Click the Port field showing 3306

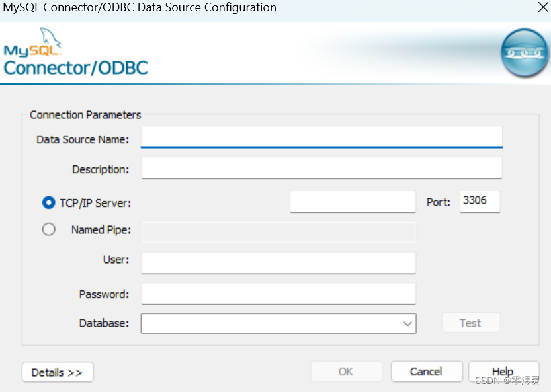coord(480,202)
